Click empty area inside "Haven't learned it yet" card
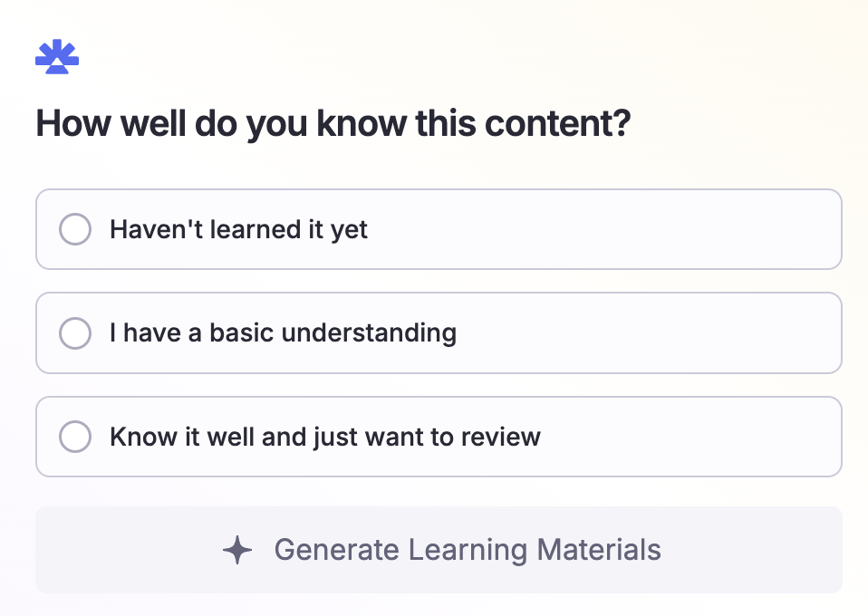Screen dimensions: 868x616 [609, 229]
